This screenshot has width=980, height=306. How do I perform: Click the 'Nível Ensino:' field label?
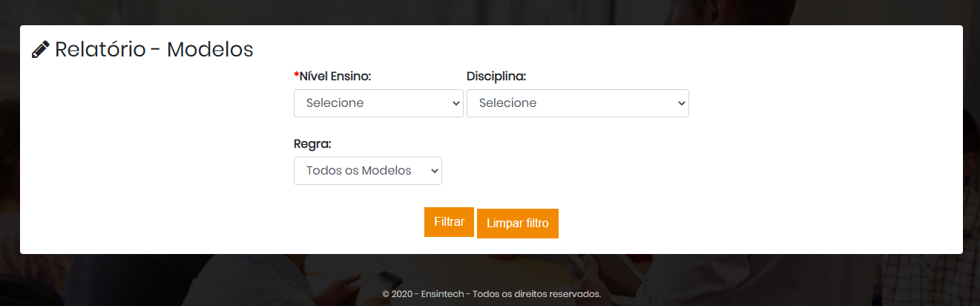coord(335,76)
